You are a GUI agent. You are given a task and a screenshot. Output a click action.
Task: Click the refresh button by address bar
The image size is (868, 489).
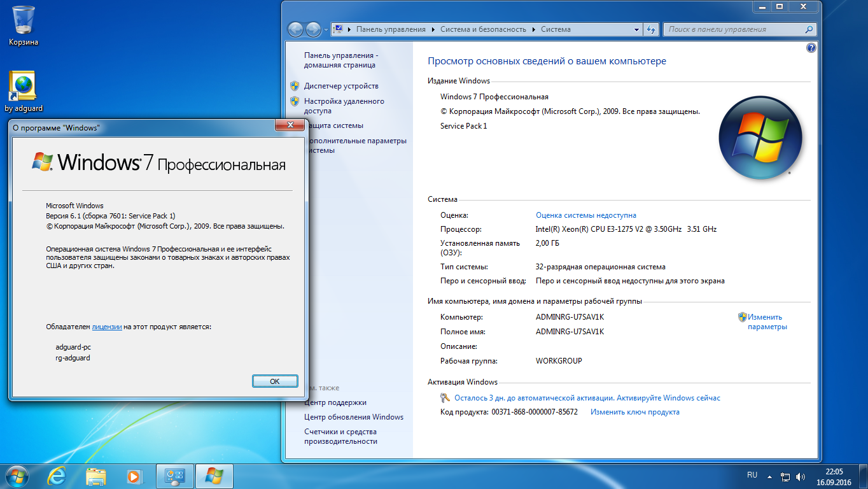[x=651, y=29]
